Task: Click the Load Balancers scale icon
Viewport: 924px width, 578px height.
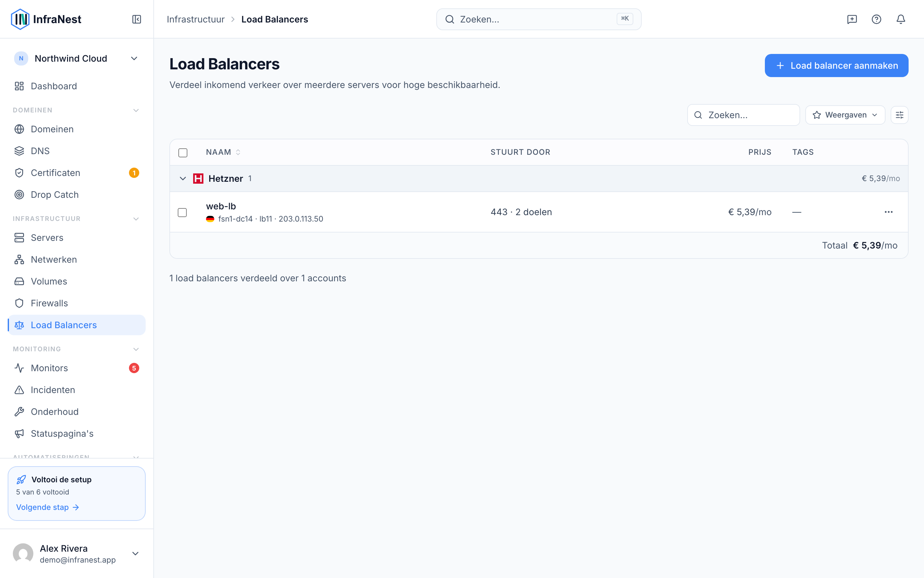Action: pyautogui.click(x=19, y=325)
